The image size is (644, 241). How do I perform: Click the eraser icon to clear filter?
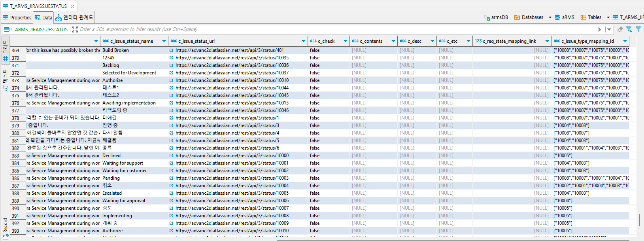620,29
